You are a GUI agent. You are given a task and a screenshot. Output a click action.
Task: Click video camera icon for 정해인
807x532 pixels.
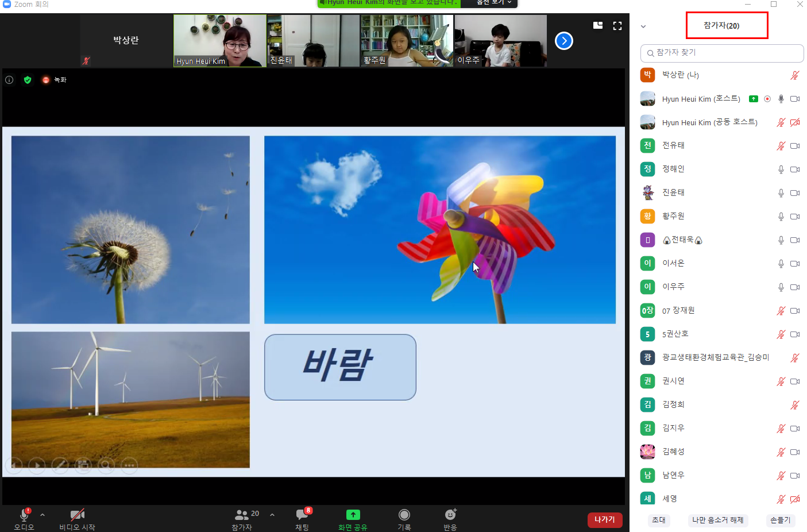point(795,169)
